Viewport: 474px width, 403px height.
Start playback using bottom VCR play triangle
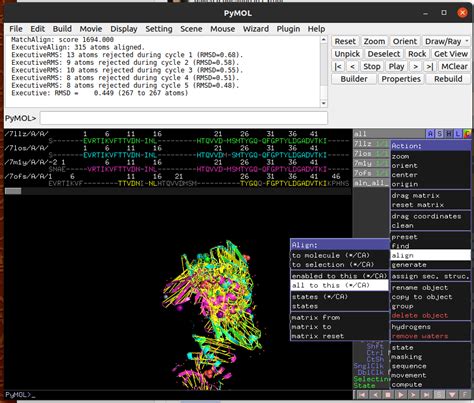click(401, 395)
